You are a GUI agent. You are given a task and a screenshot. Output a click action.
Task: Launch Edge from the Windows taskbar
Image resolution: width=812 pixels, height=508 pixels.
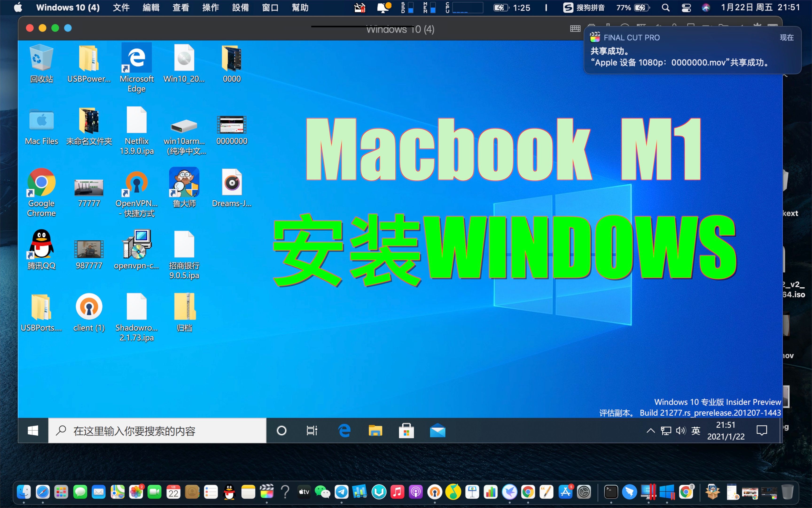[344, 430]
